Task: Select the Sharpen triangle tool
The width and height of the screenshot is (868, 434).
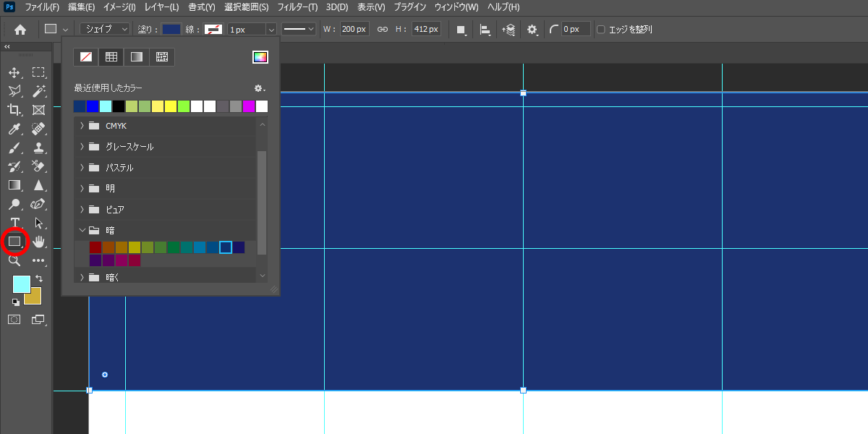Action: tap(38, 185)
